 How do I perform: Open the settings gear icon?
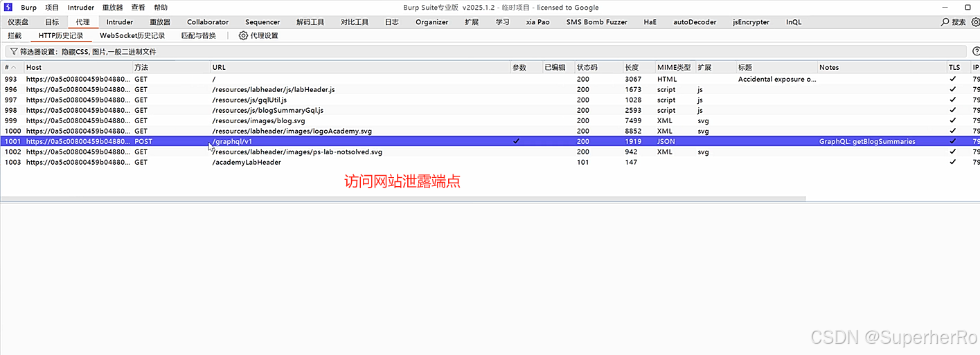[975, 22]
